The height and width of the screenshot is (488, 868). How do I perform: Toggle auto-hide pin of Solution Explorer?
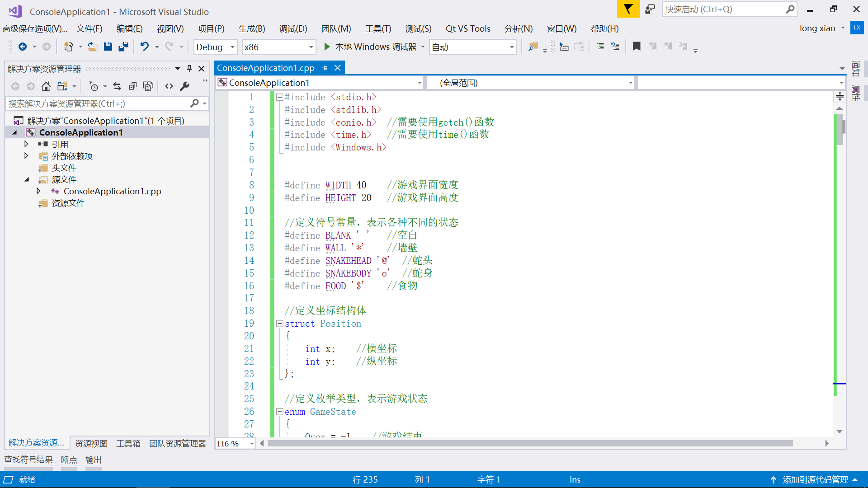coord(189,69)
